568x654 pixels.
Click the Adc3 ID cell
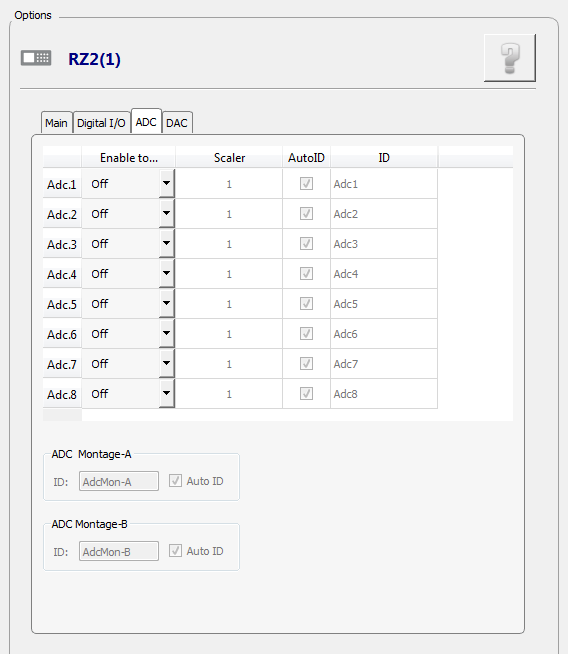click(384, 244)
